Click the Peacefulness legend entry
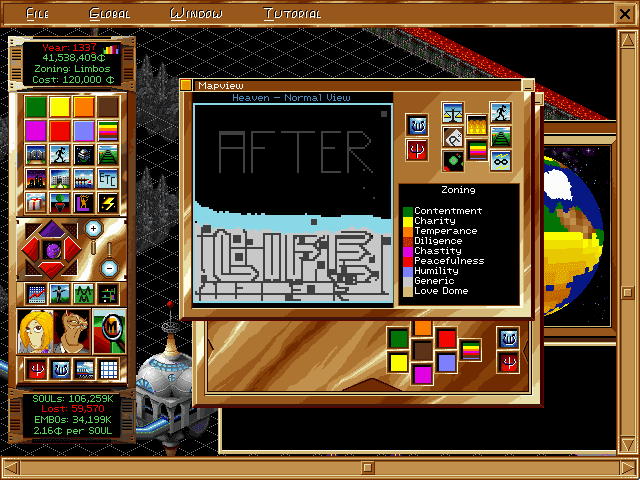 [444, 261]
